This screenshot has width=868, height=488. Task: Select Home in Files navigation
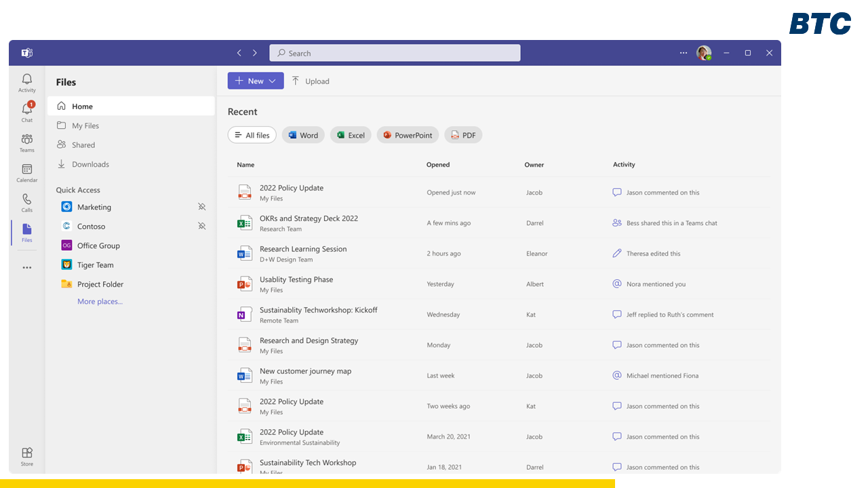[x=131, y=106]
